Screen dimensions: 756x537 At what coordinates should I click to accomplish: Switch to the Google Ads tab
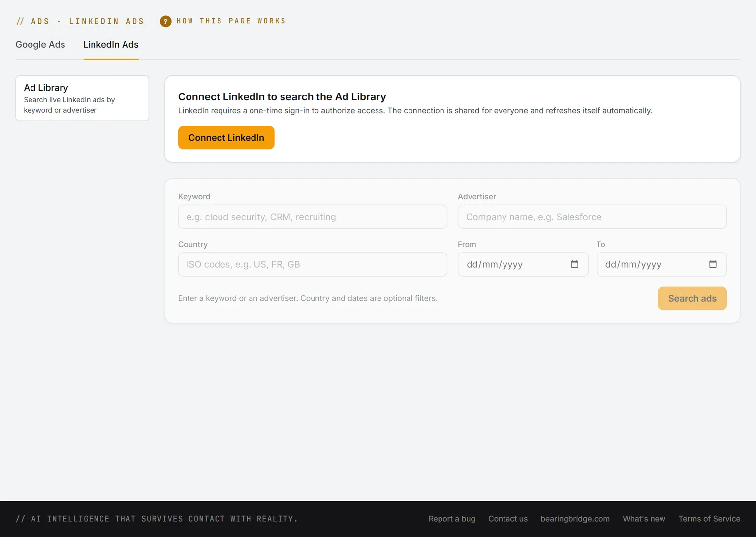[x=40, y=45]
